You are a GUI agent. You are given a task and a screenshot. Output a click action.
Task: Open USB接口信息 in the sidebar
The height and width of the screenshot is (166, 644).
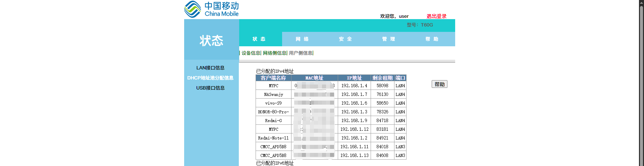point(210,88)
